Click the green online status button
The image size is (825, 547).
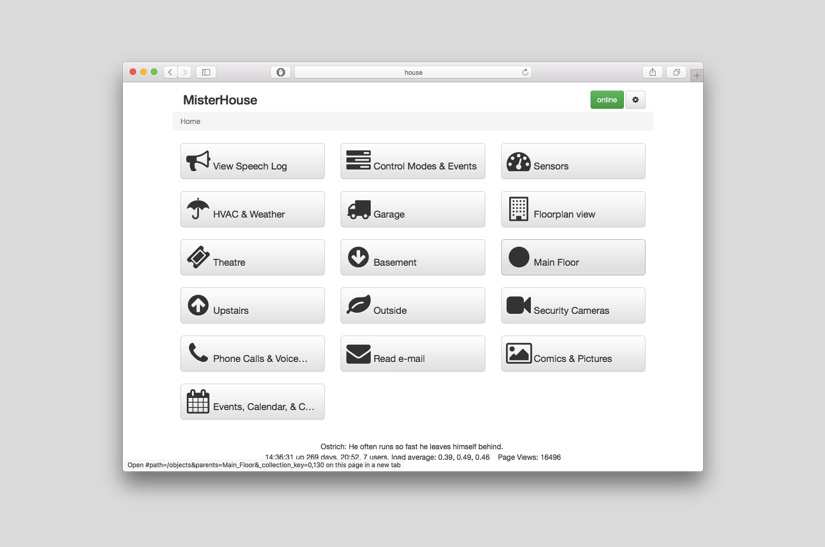(x=607, y=100)
